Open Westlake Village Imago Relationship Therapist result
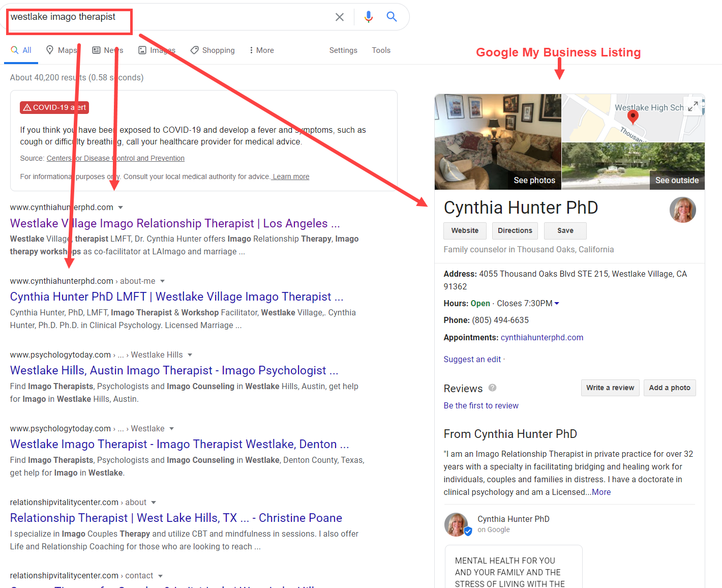Screen dimensions: 722x588 click(175, 223)
